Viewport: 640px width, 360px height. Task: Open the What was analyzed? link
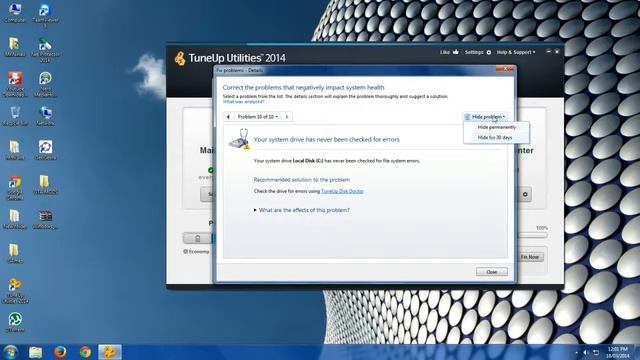point(243,102)
